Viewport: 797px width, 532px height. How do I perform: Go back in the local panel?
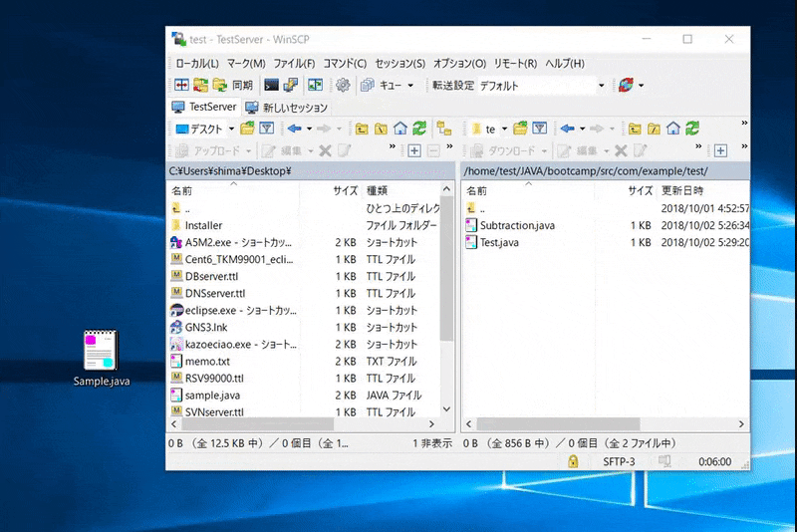[x=295, y=129]
